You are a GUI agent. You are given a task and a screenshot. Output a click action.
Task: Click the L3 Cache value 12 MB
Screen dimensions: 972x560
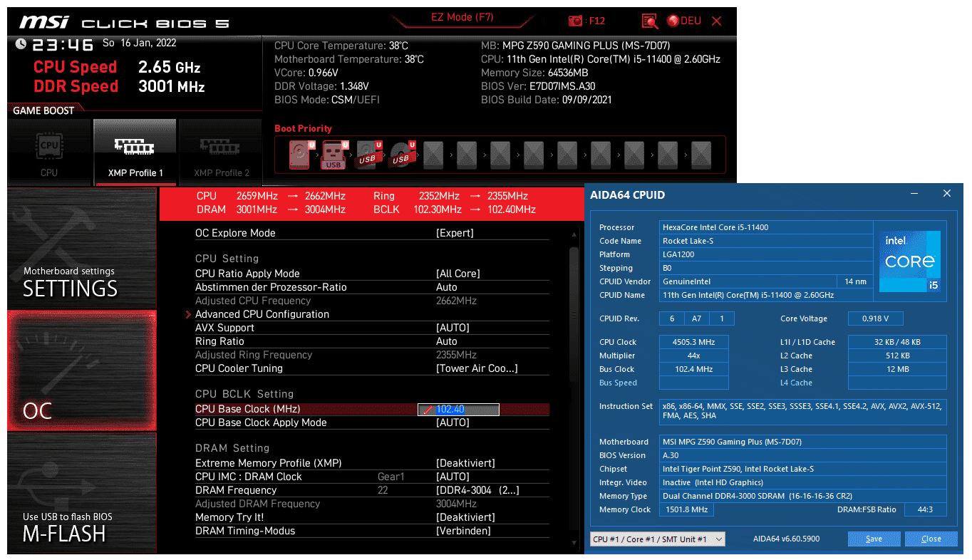[x=897, y=369]
